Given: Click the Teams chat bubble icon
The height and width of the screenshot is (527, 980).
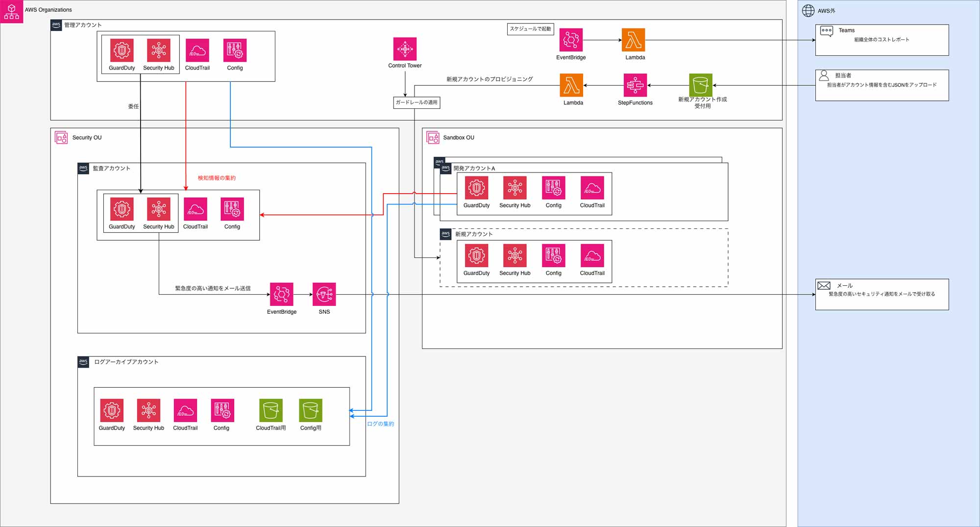Looking at the screenshot, I should [x=827, y=31].
